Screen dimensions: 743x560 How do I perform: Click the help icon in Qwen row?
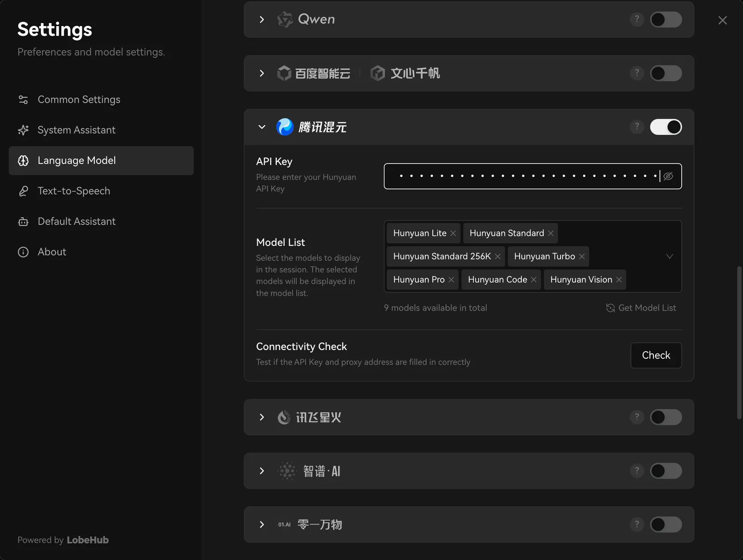tap(637, 20)
